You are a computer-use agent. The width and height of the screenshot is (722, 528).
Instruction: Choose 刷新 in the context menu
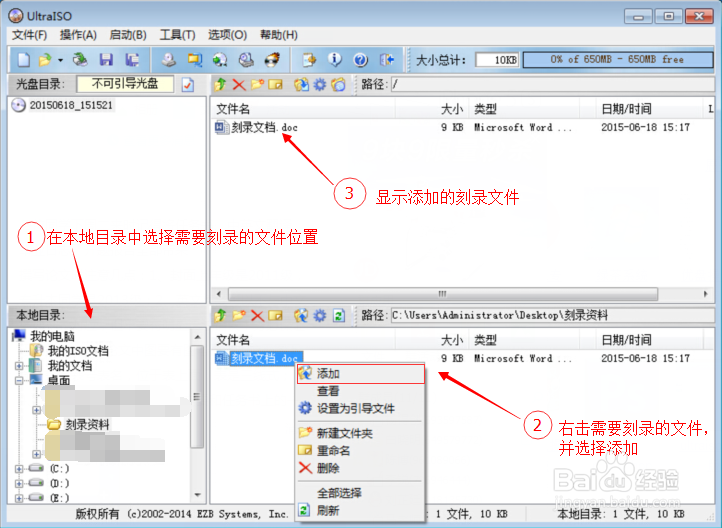359,511
